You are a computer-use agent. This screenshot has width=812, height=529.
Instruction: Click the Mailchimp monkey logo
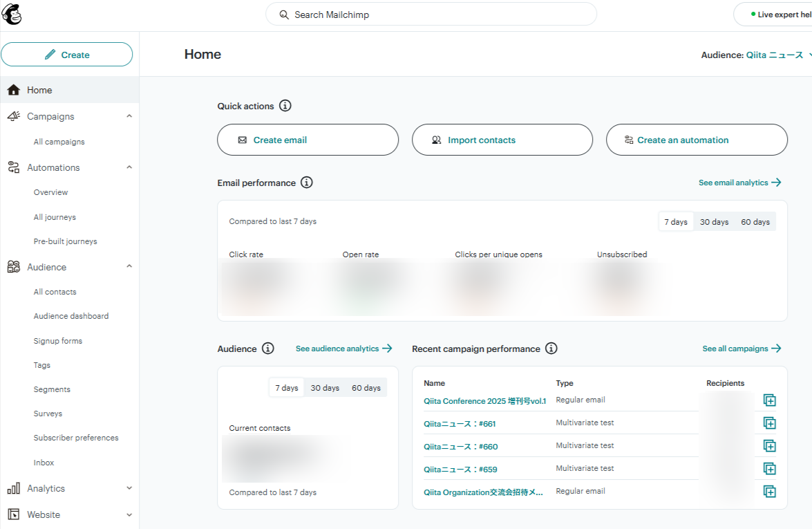click(x=11, y=14)
